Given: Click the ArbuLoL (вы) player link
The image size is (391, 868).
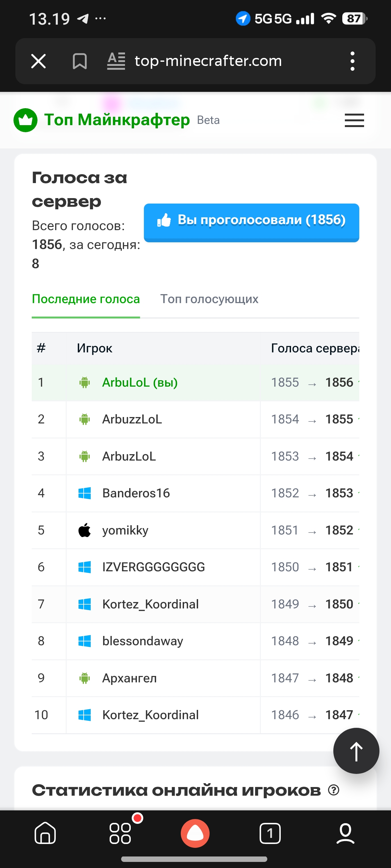Looking at the screenshot, I should pyautogui.click(x=139, y=382).
